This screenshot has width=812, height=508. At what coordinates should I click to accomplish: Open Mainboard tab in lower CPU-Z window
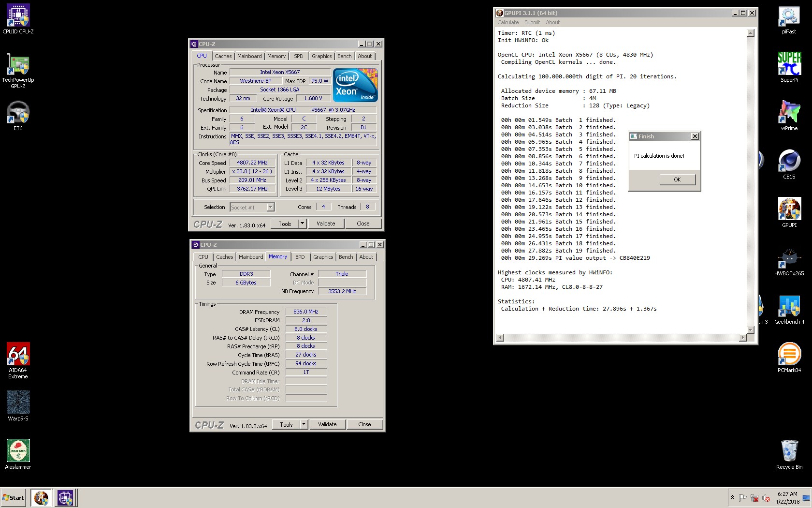tap(251, 257)
